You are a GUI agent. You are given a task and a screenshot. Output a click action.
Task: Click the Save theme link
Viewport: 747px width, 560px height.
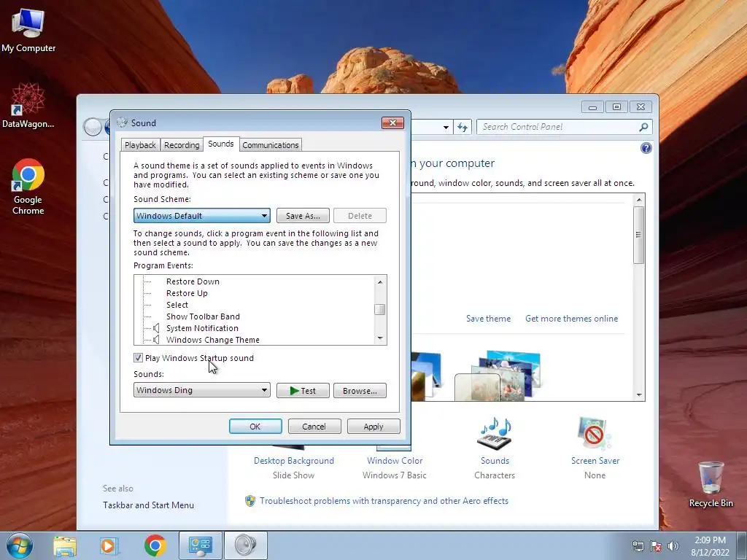pyautogui.click(x=488, y=319)
